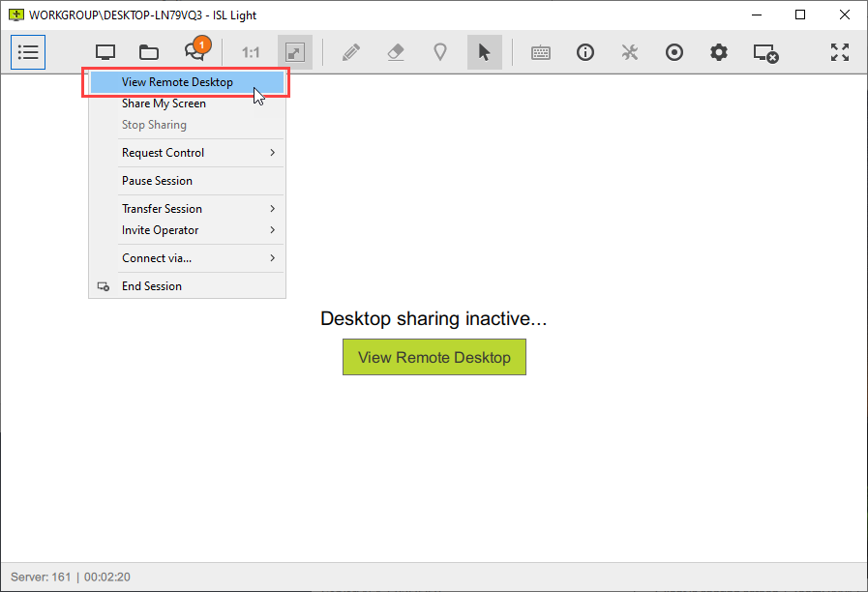This screenshot has height=592, width=868.
Task: Expand the Transfer Session submenu
Action: click(x=187, y=209)
